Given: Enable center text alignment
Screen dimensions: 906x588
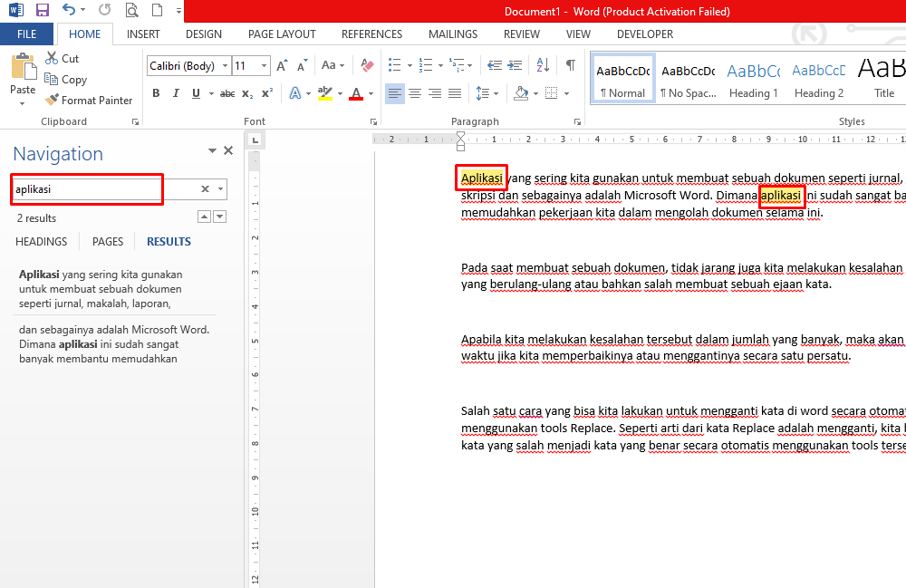Looking at the screenshot, I should click(x=414, y=92).
